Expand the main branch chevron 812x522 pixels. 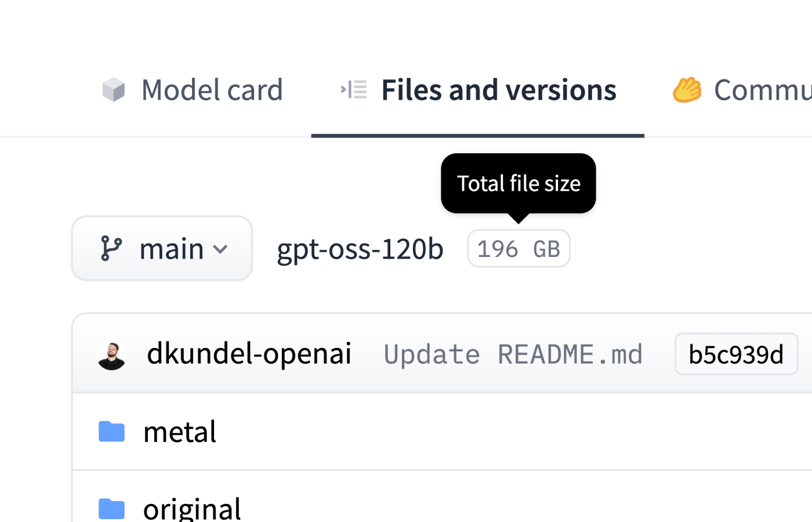[x=220, y=249]
